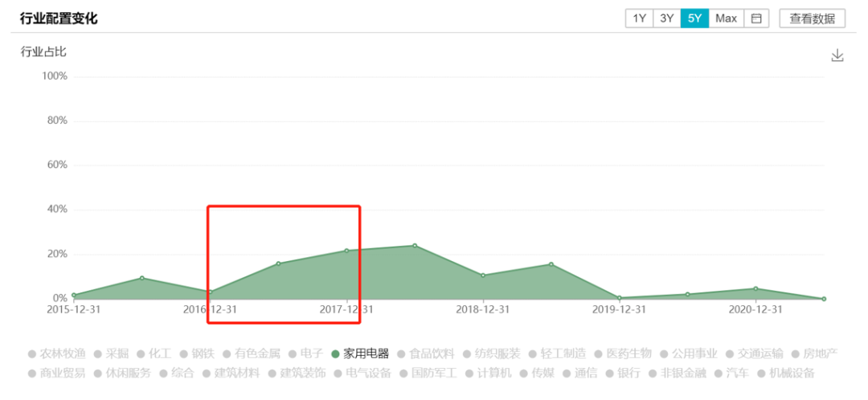Toggle 钢铁 legend series
The height and width of the screenshot is (400, 868).
tap(197, 353)
